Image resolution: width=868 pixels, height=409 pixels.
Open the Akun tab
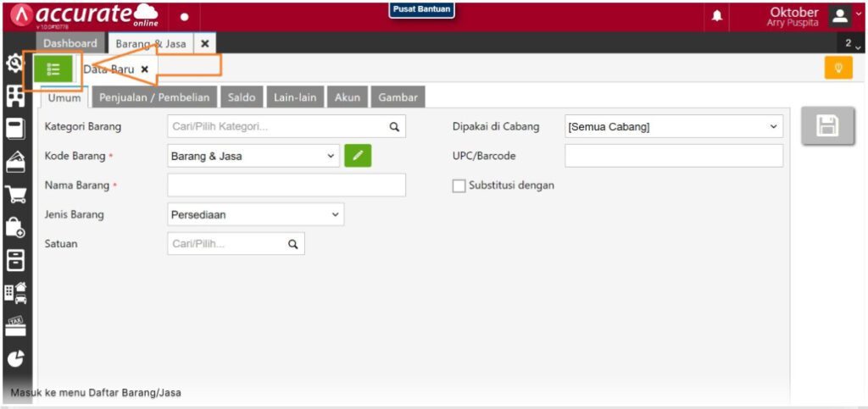pos(347,97)
